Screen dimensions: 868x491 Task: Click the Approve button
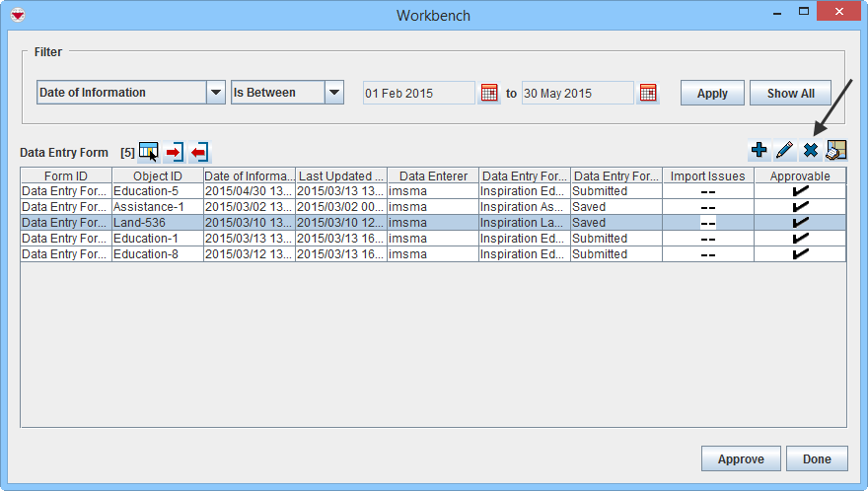coord(741,459)
